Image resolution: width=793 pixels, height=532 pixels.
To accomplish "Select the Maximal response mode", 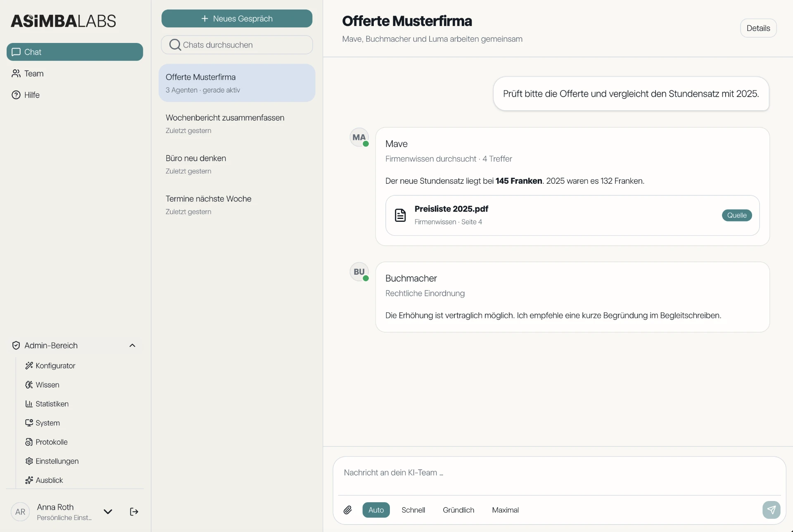I will 505,510.
